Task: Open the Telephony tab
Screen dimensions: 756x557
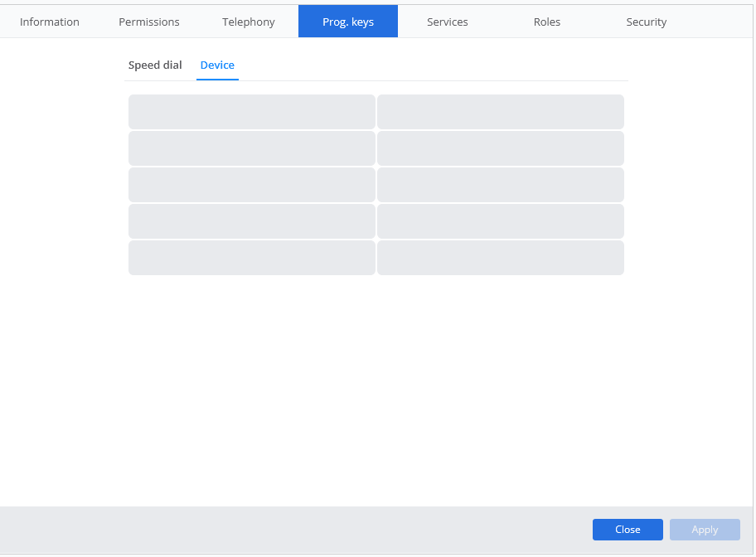Action: point(249,22)
